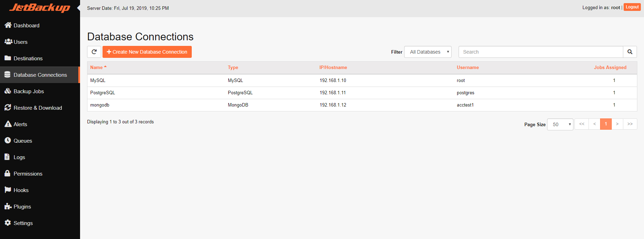Click the MongoDB type cell
Screen dimensions: 644x239
click(x=238, y=105)
